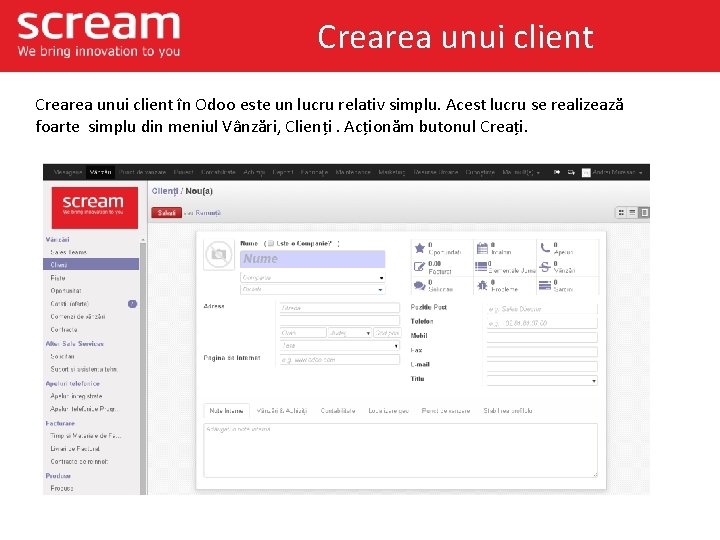The image size is (720, 540).
Task: Click the E-mail input field
Action: [x=542, y=366]
